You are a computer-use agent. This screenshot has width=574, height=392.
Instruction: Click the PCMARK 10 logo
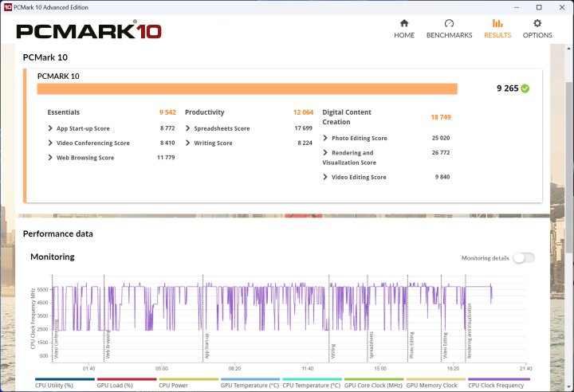click(88, 30)
